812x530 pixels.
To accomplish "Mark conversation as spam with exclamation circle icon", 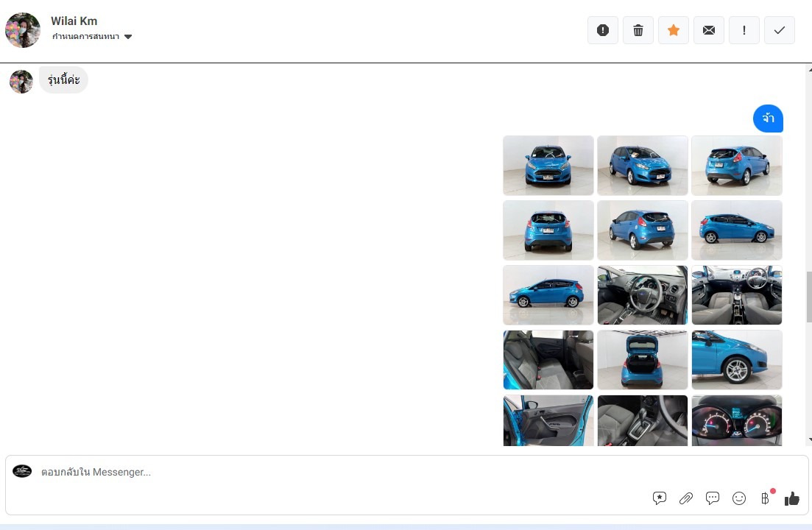I will coord(603,30).
